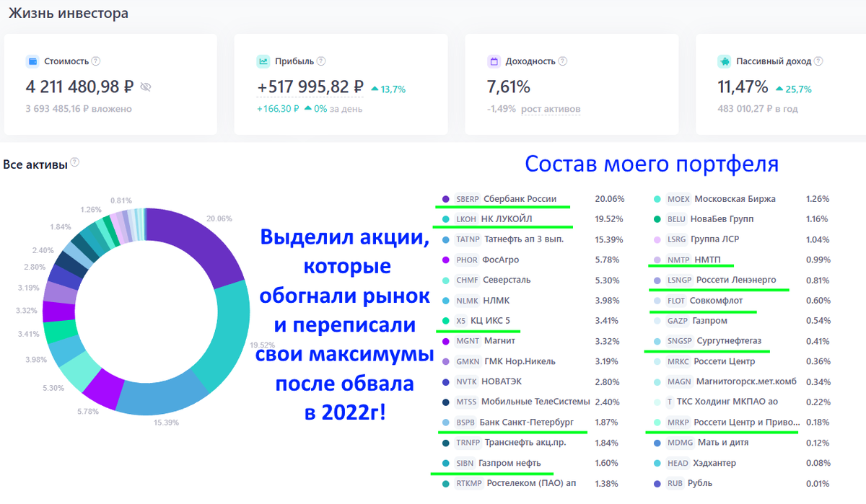This screenshot has width=866, height=504.
Task: Click the рост активов dotted link
Action: [x=552, y=109]
